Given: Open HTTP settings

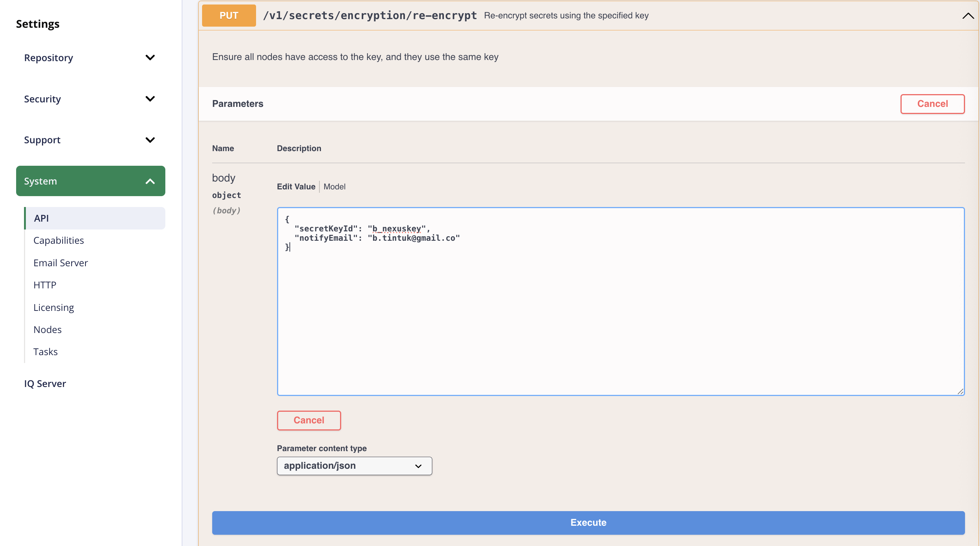Looking at the screenshot, I should click(45, 285).
